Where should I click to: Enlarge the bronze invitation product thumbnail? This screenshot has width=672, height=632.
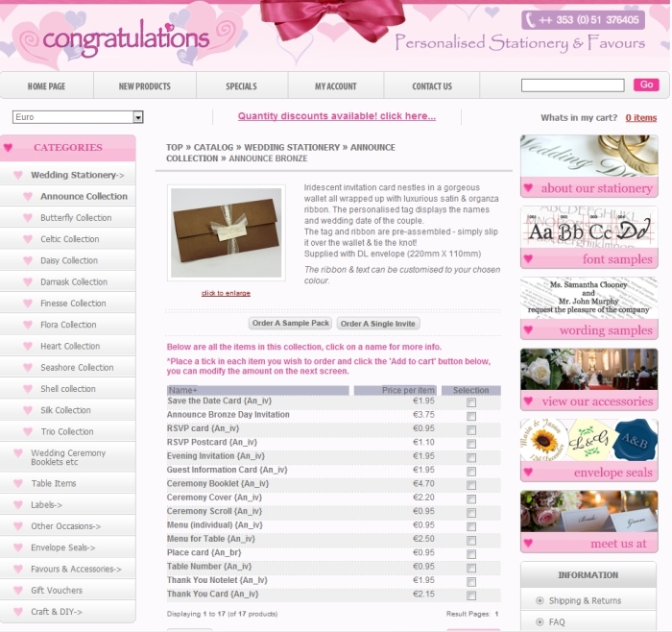pyautogui.click(x=226, y=233)
